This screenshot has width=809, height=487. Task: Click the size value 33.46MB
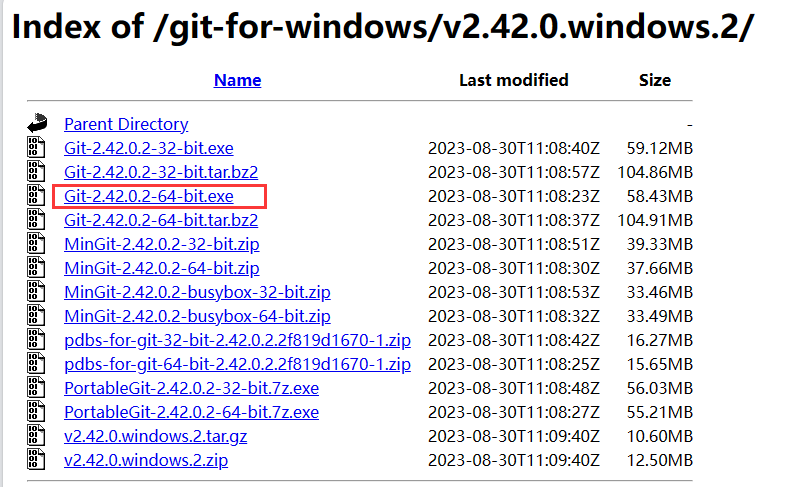click(659, 292)
